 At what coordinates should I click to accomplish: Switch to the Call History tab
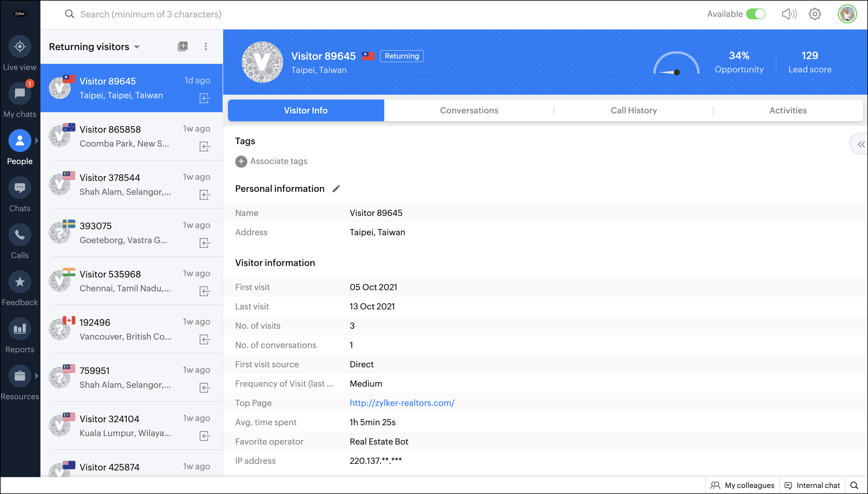pyautogui.click(x=633, y=110)
